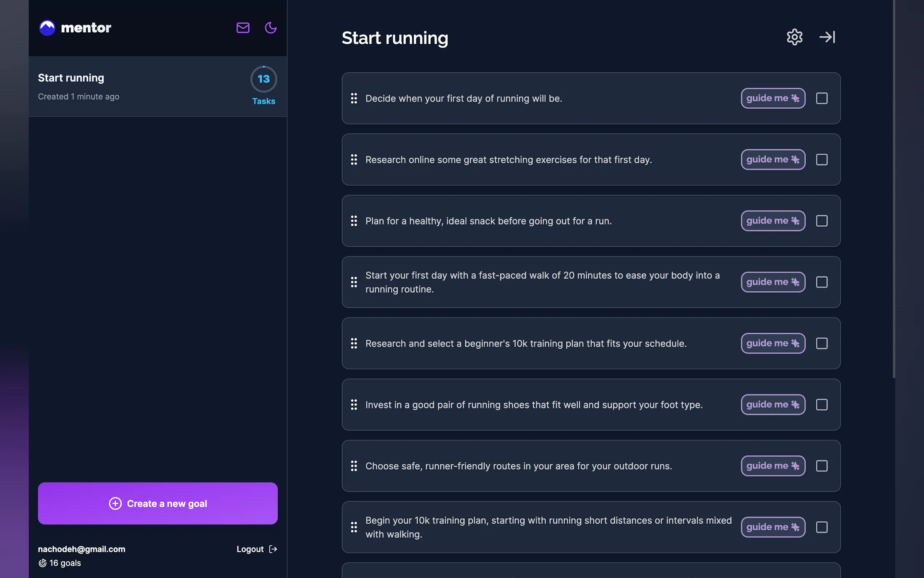
Task: Mark the stretching exercises research task done
Action: [x=822, y=160]
